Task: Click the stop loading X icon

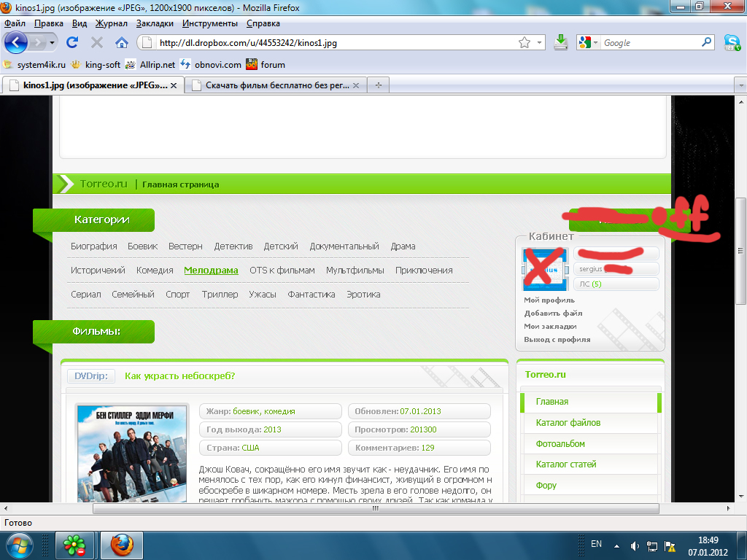Action: [97, 43]
